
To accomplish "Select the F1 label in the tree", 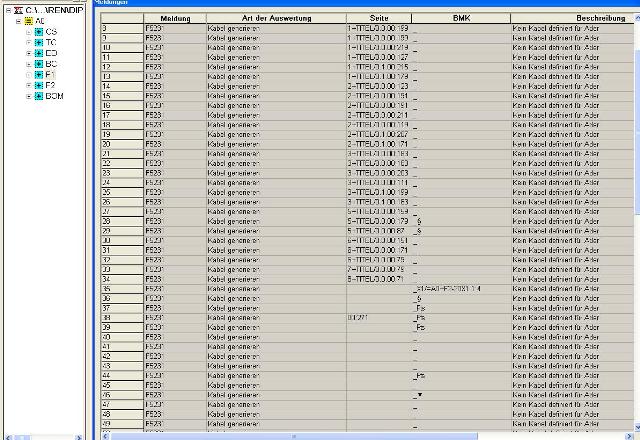I will (50, 75).
